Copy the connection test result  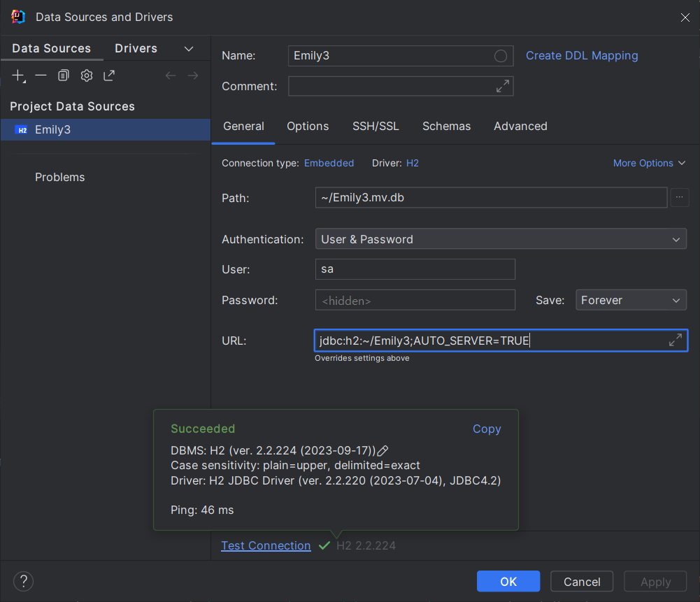click(487, 429)
